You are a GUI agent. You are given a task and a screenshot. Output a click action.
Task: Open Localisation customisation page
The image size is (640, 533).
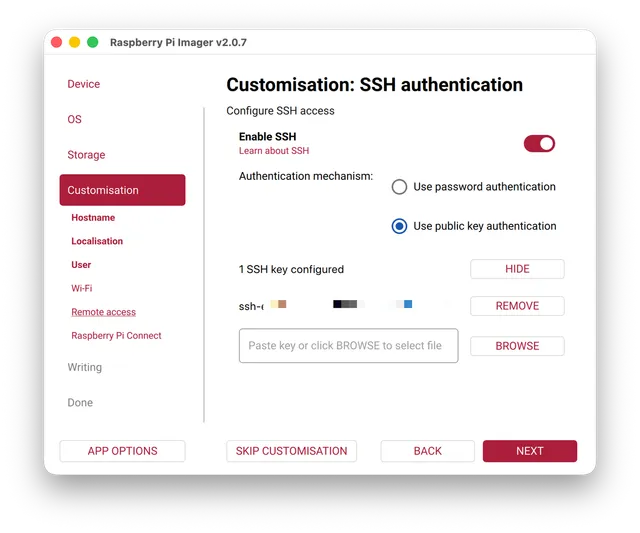pos(97,241)
